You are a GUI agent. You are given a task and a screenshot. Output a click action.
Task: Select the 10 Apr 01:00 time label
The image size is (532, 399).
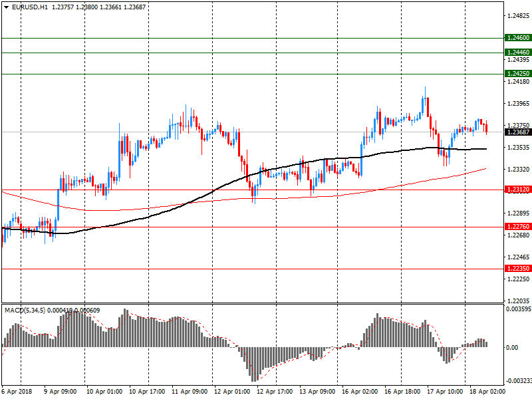click(x=104, y=392)
